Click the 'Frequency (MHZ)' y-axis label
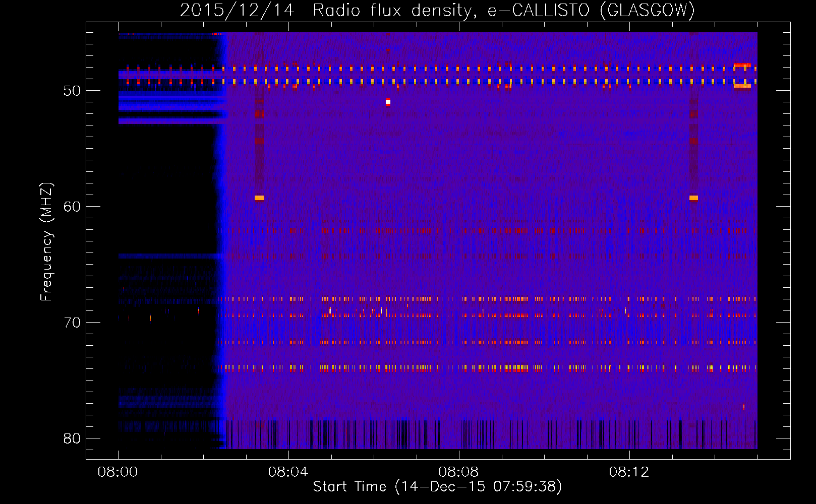This screenshot has height=504, width=816. [46, 242]
